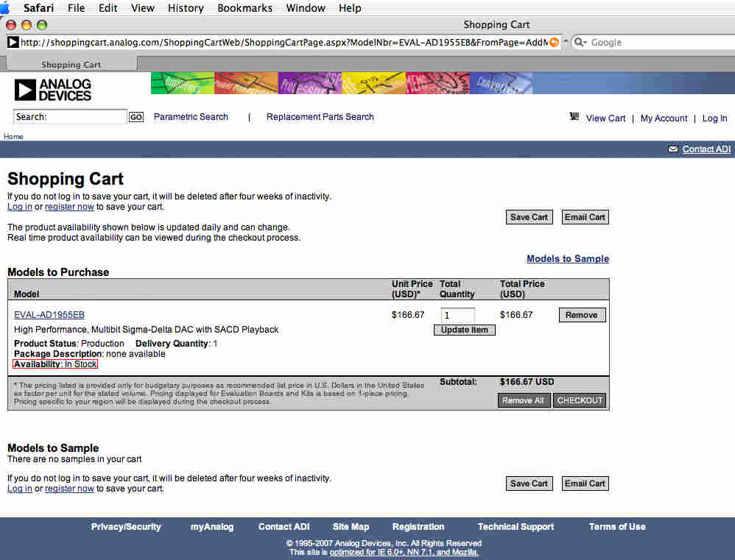Jump to Models to Sample link
Screen dimensions: 735x560
(568, 258)
